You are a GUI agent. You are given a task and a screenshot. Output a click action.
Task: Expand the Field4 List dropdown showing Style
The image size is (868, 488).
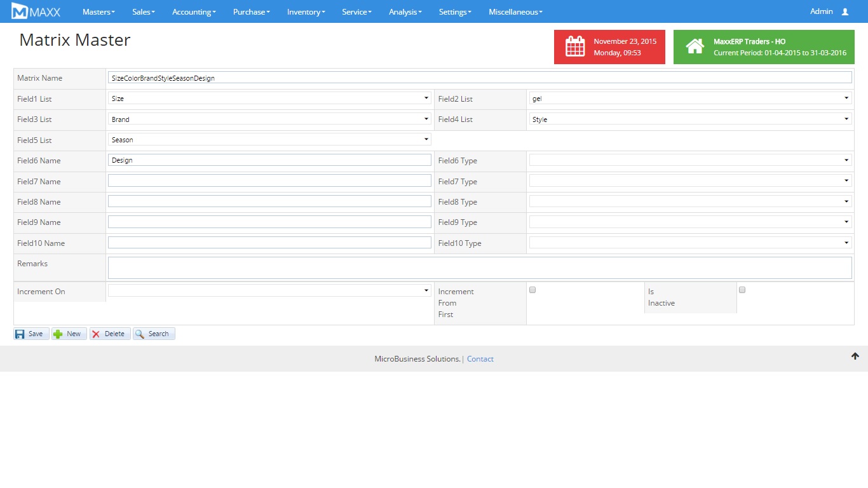(690, 119)
